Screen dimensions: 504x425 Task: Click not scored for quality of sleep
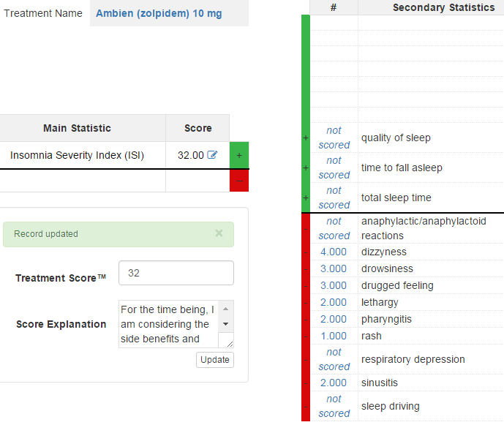tap(334, 138)
